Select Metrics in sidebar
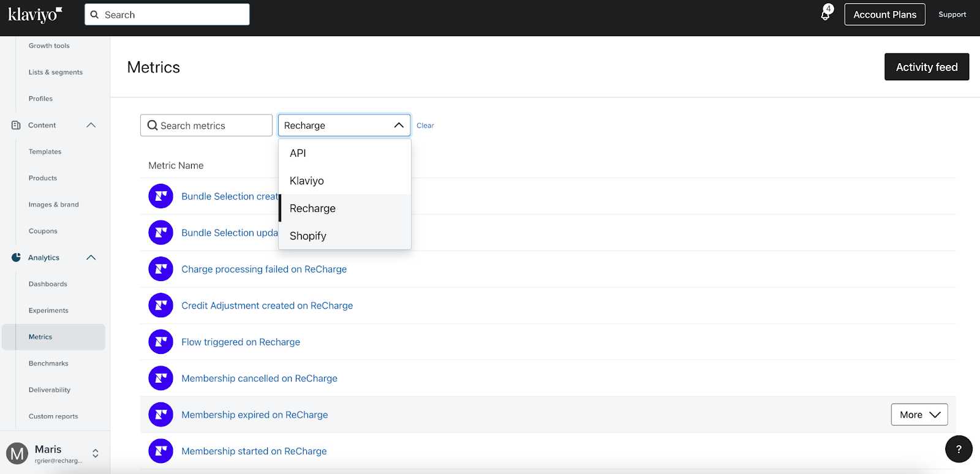The width and height of the screenshot is (980, 474). click(53, 337)
